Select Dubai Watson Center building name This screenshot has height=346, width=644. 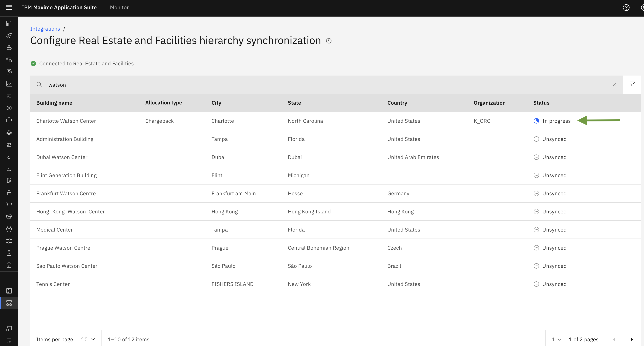point(62,157)
